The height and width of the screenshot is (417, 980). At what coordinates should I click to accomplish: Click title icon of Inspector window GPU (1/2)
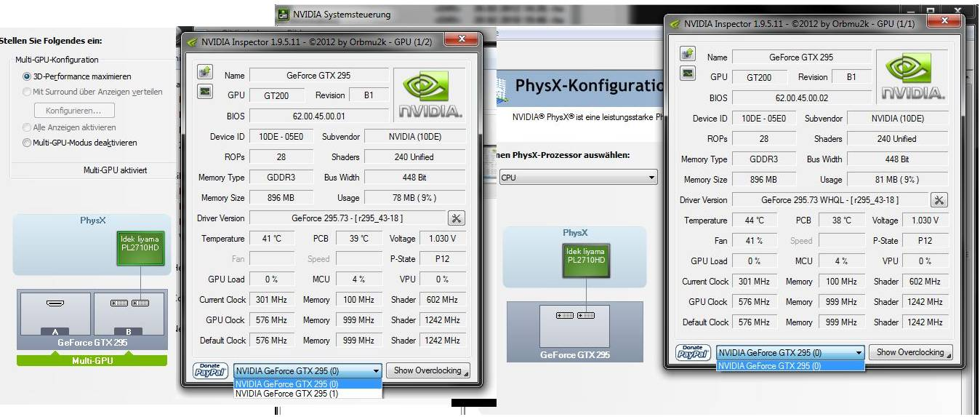[192, 41]
